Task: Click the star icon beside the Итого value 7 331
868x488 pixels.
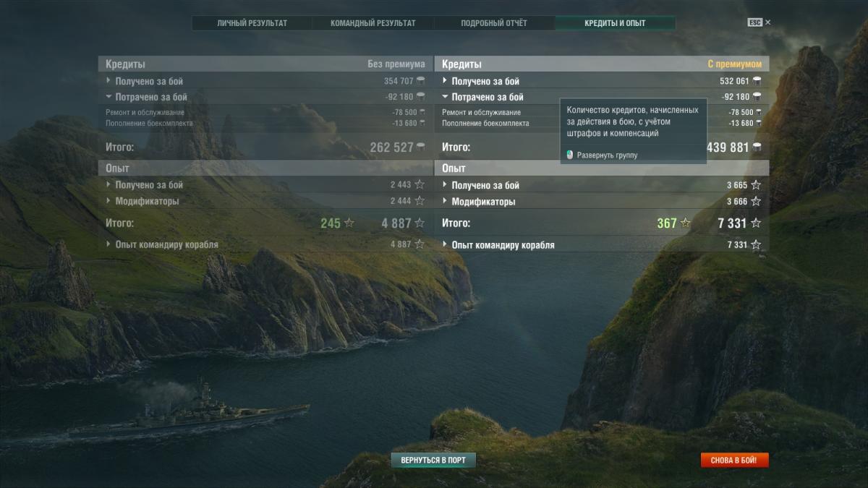Action: [x=756, y=223]
